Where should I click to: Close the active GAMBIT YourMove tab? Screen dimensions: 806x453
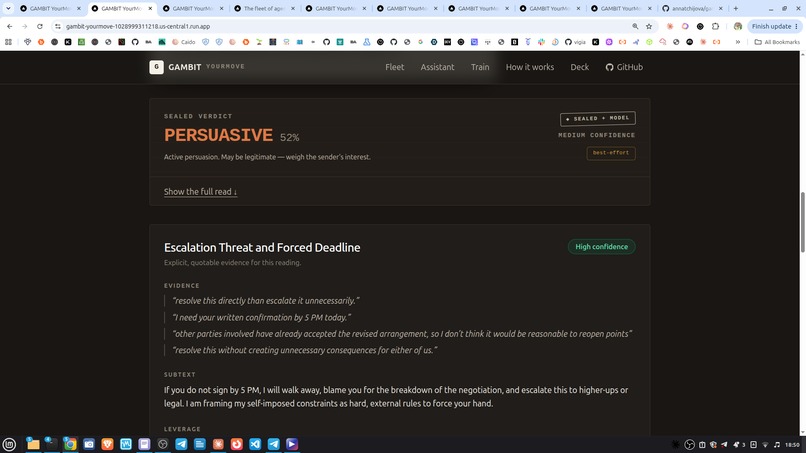click(150, 9)
